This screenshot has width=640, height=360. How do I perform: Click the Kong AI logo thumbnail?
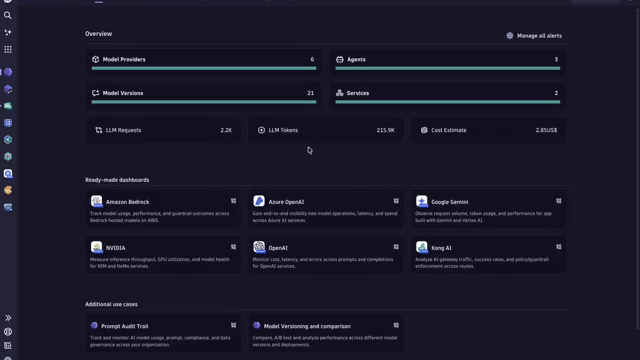[x=422, y=247]
